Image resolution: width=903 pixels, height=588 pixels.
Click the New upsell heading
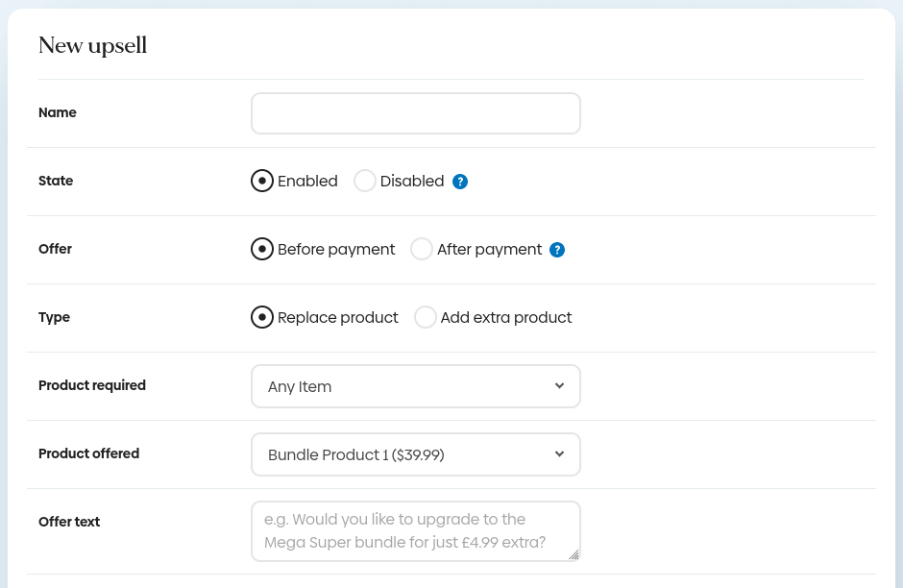tap(92, 45)
